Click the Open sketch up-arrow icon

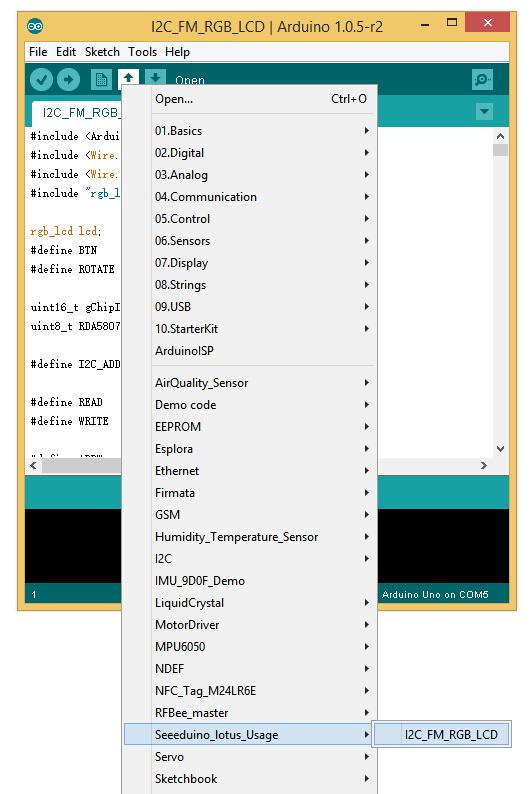click(x=129, y=78)
